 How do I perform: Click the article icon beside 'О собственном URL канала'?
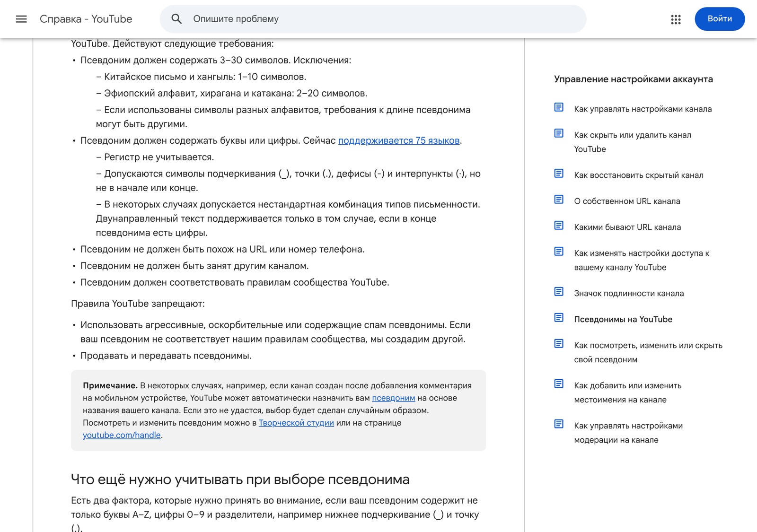[x=559, y=200]
